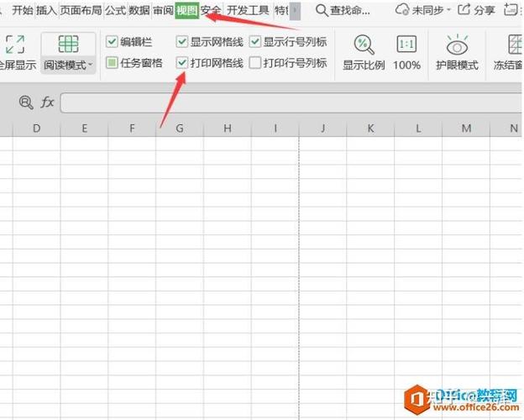Click the fx insert function icon
524x420 pixels.
tap(47, 102)
